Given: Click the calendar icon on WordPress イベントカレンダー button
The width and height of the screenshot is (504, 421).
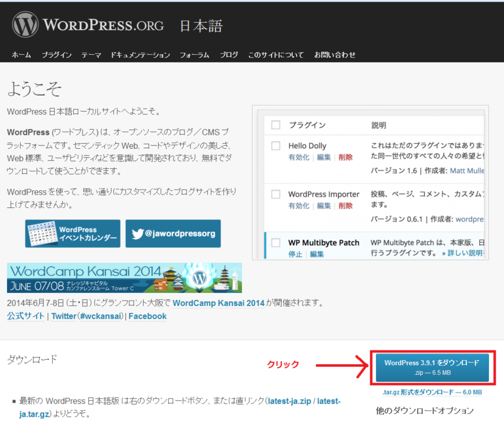Looking at the screenshot, I should [x=43, y=232].
